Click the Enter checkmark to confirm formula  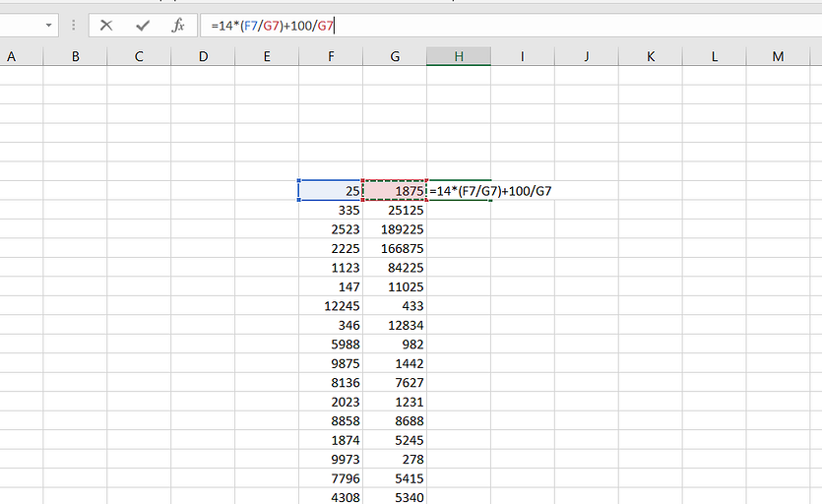[143, 26]
